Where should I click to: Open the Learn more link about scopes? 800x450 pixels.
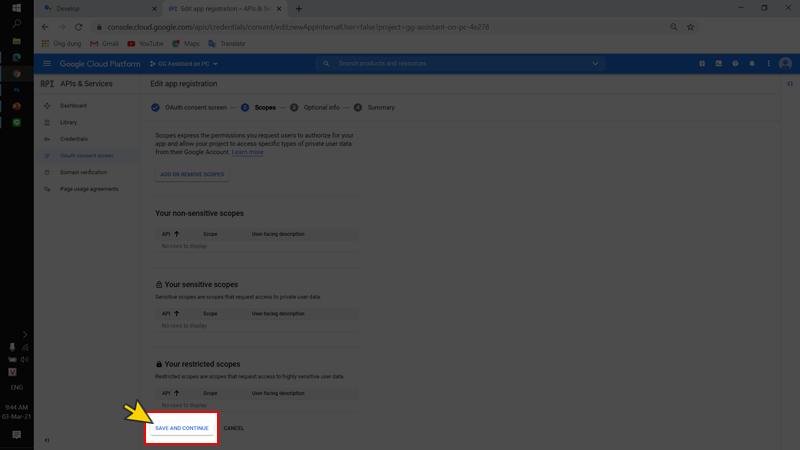pyautogui.click(x=247, y=152)
